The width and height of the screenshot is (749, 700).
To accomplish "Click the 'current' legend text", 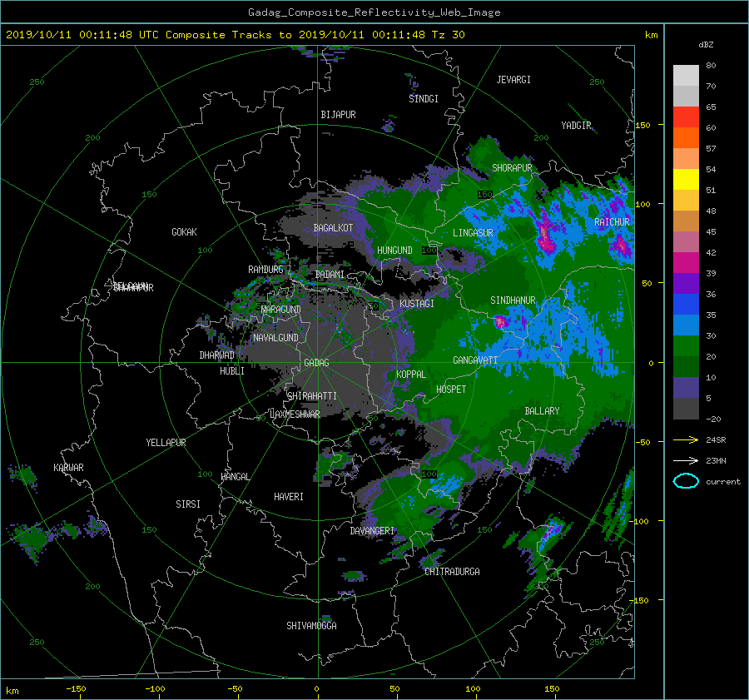I will (x=722, y=482).
